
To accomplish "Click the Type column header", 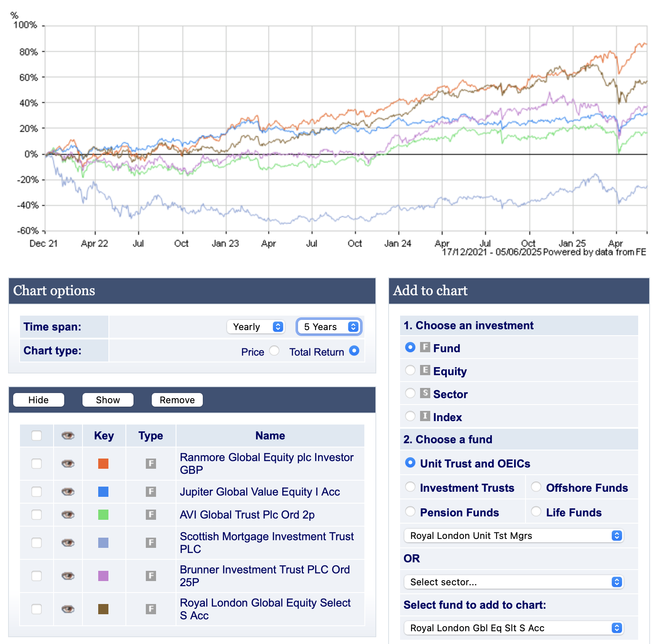I will point(151,436).
